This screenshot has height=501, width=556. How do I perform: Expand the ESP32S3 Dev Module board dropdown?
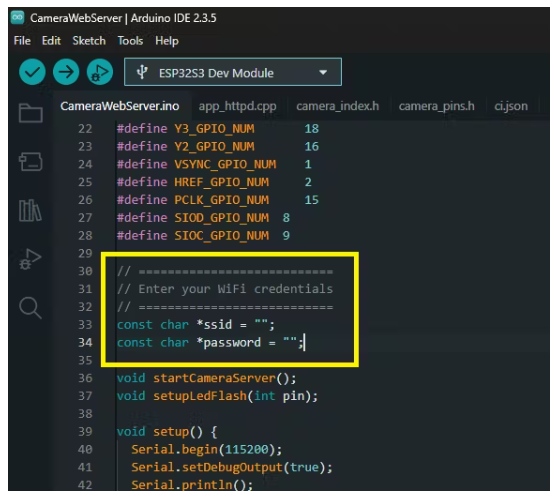pyautogui.click(x=233, y=72)
